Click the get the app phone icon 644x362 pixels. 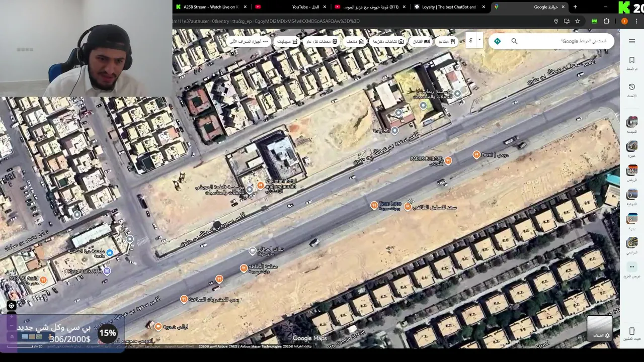tap(632, 331)
